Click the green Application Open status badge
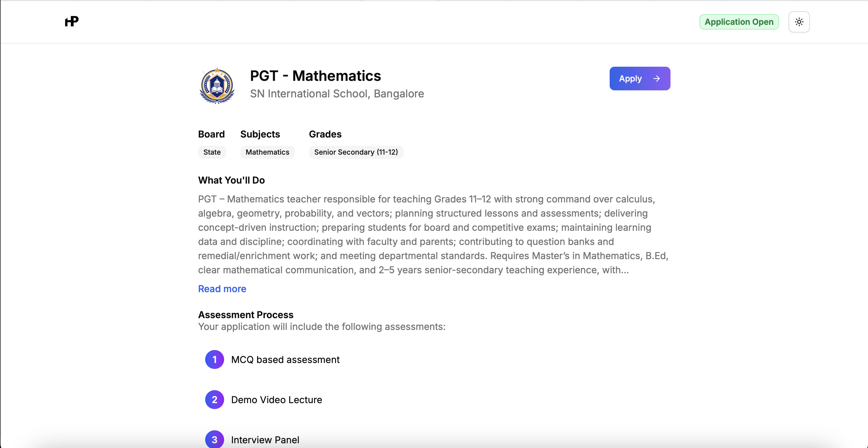The height and width of the screenshot is (448, 868). pyautogui.click(x=739, y=22)
